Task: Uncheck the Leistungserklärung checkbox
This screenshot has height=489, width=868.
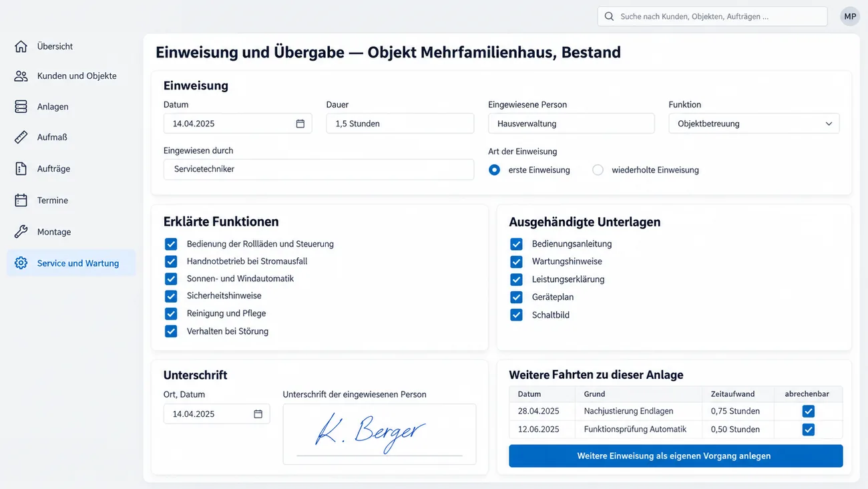Action: [516, 279]
